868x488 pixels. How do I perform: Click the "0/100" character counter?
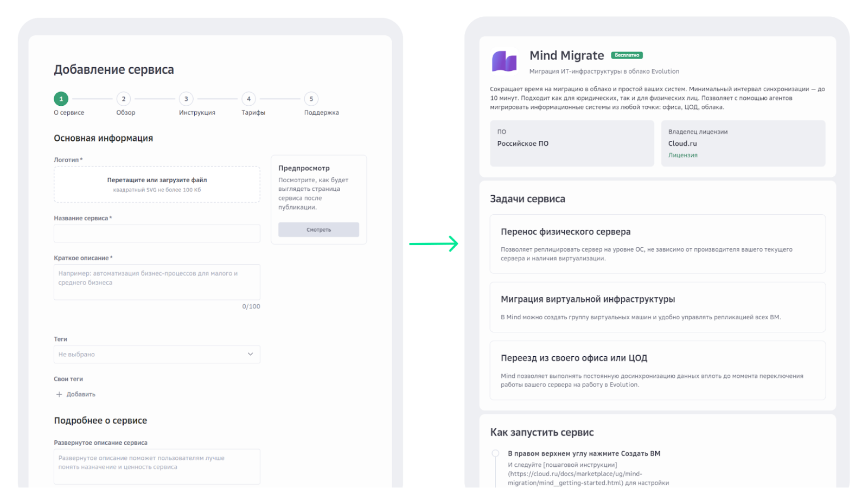[251, 307]
